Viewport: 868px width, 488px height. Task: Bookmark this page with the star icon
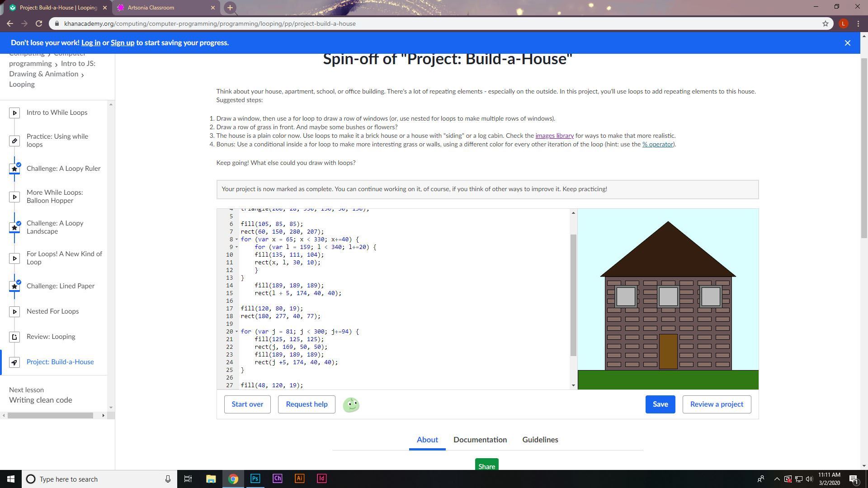[826, 23]
